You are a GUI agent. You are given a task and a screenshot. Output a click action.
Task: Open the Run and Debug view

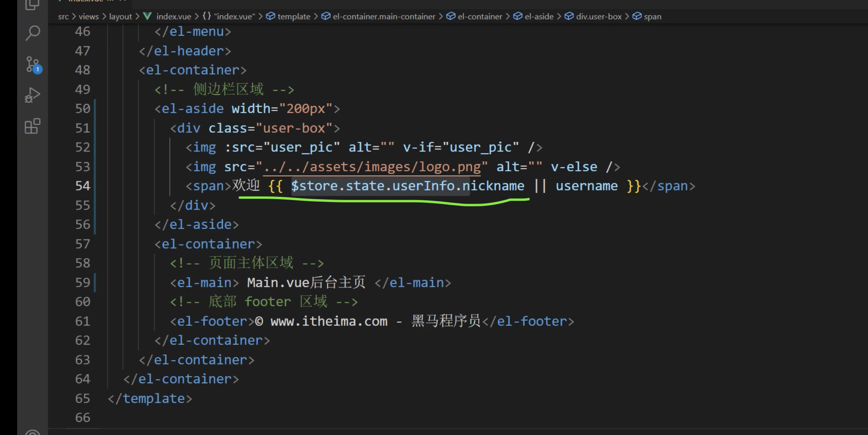[x=33, y=96]
